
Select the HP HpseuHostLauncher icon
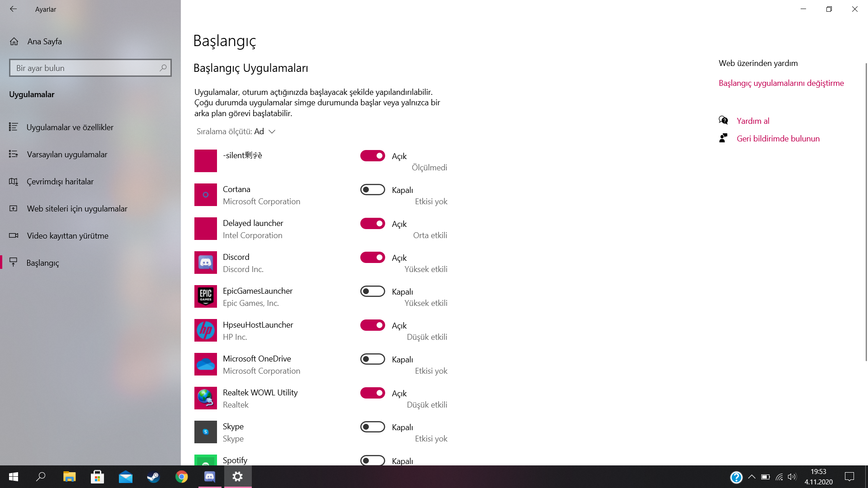[206, 330]
